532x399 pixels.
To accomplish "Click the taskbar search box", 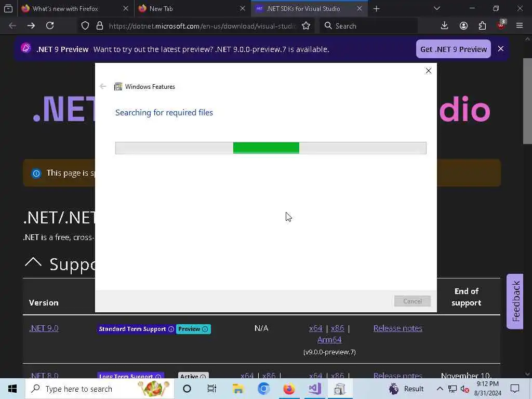I will pos(99,389).
